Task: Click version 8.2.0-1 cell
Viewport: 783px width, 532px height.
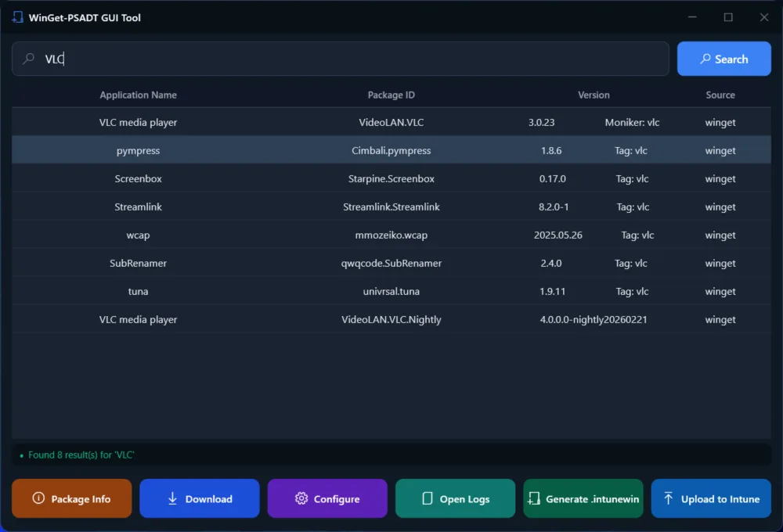Action: click(554, 207)
